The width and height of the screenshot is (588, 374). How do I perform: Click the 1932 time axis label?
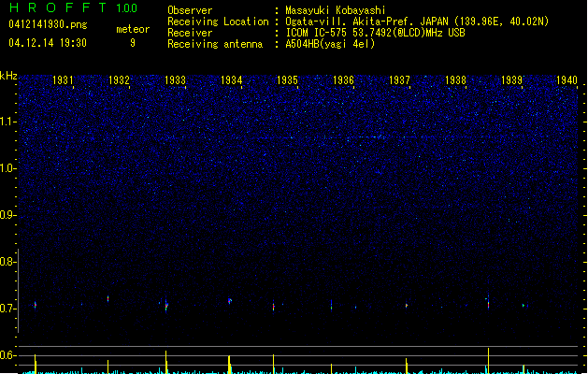pos(119,80)
